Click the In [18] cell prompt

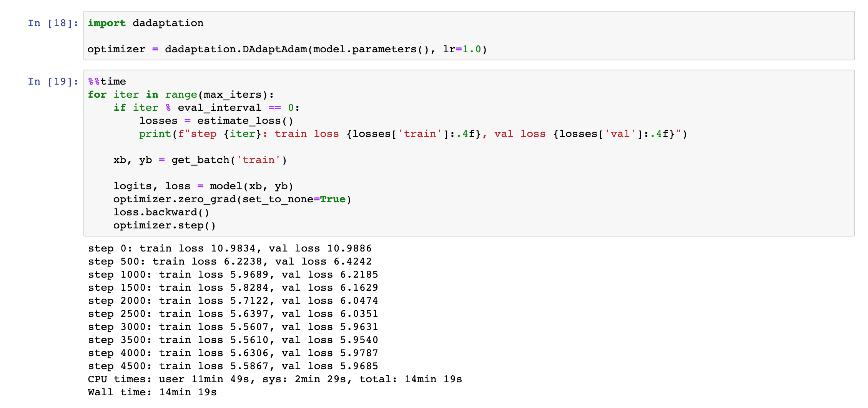(x=53, y=23)
